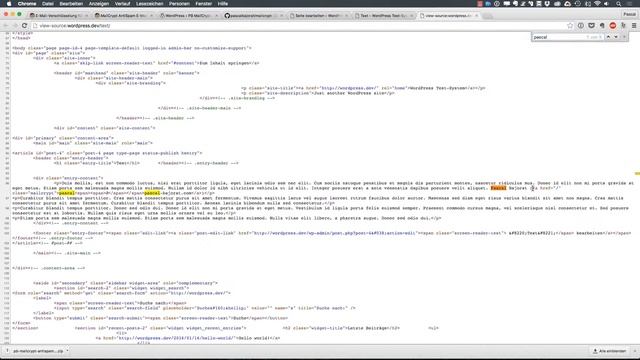This screenshot has height=360, width=640.
Task: Close the downloads bar
Action: pyautogui.click(x=635, y=351)
